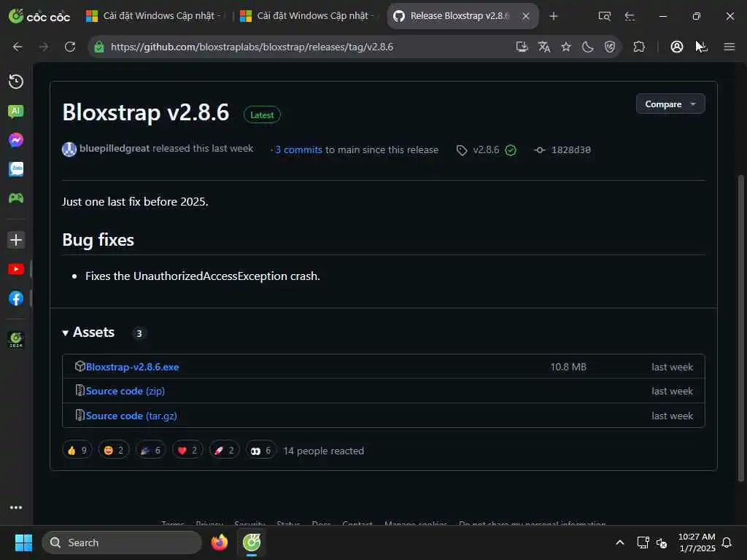Open the Cốc Cốc 2024 sidebar icon
Viewport: 747px width, 560px height.
16,340
